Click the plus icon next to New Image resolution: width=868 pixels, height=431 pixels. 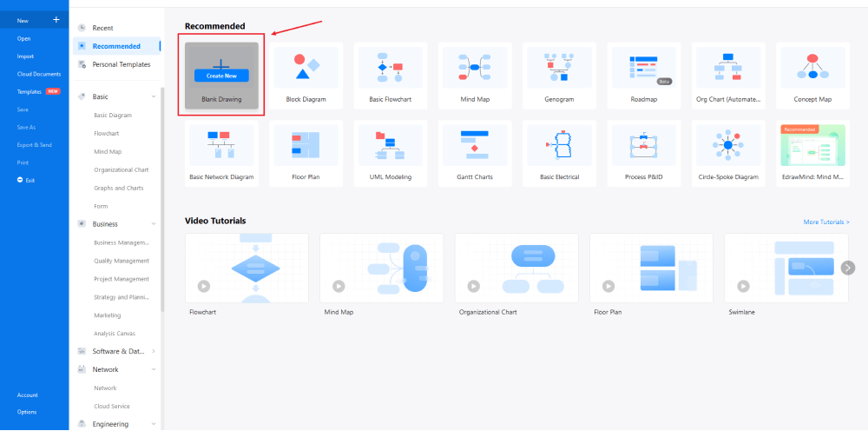[x=56, y=19]
